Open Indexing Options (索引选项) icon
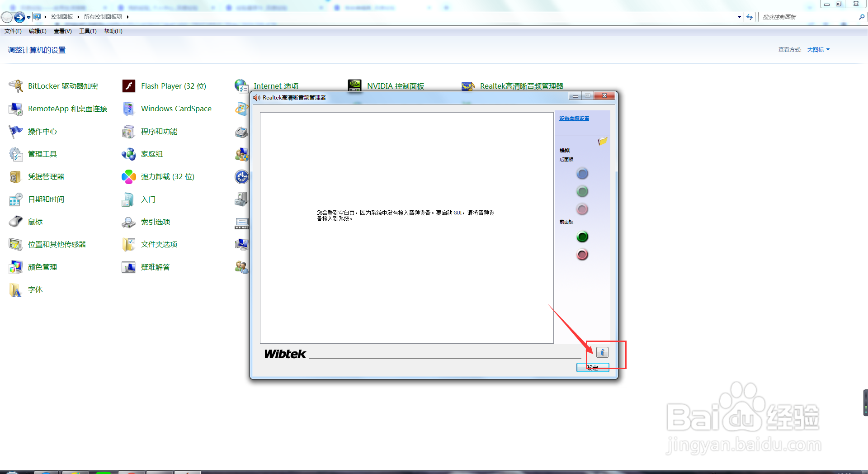This screenshot has width=868, height=474. coord(129,222)
